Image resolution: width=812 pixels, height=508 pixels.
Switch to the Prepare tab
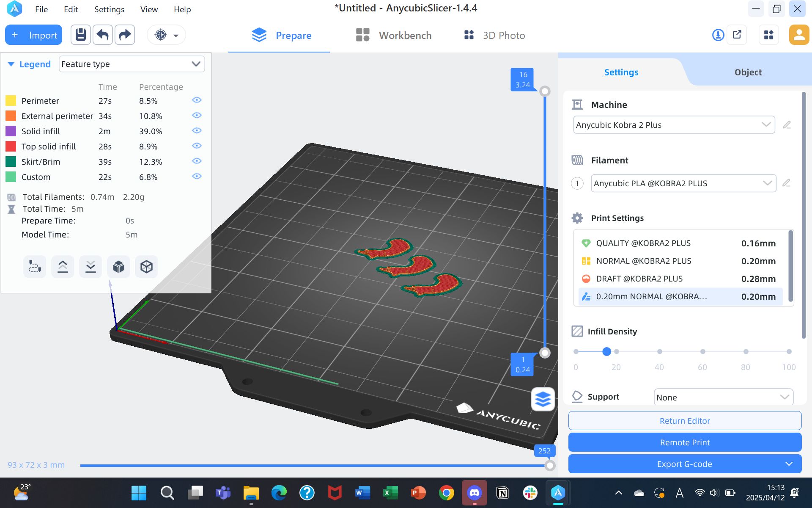[x=281, y=36]
